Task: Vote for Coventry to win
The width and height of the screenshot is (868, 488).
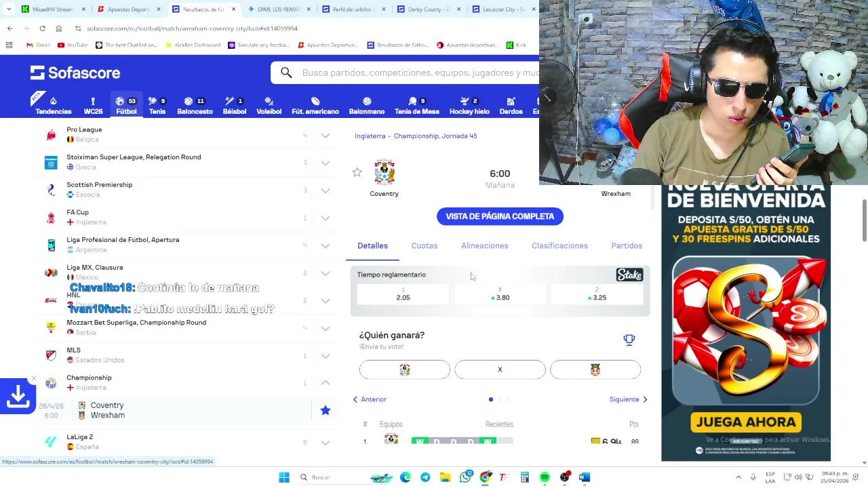Action: tap(405, 369)
